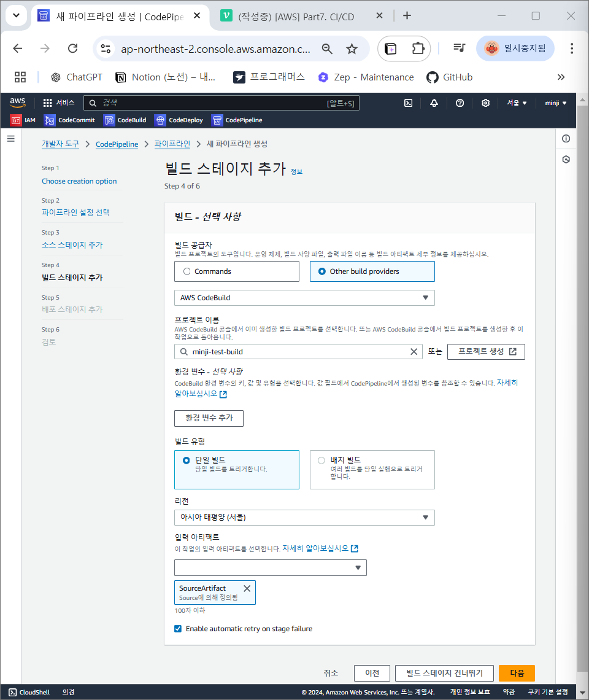Reload the browser page
Screen dimensions: 589x700
73,49
